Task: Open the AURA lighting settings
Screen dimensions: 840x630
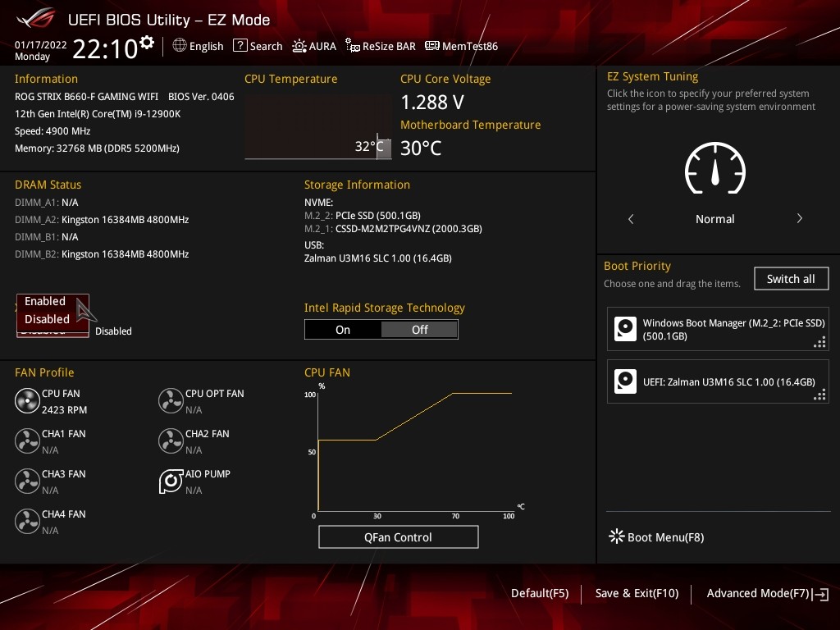Action: click(314, 46)
